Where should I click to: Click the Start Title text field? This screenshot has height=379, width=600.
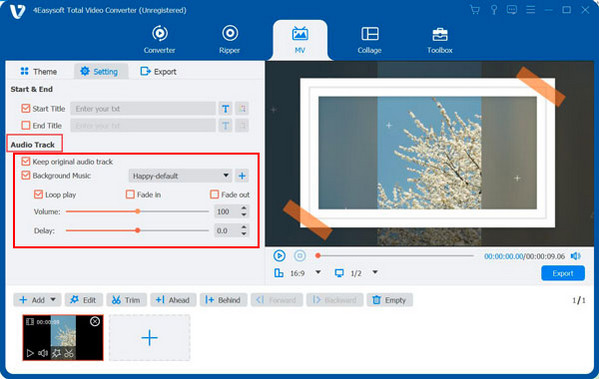[143, 109]
